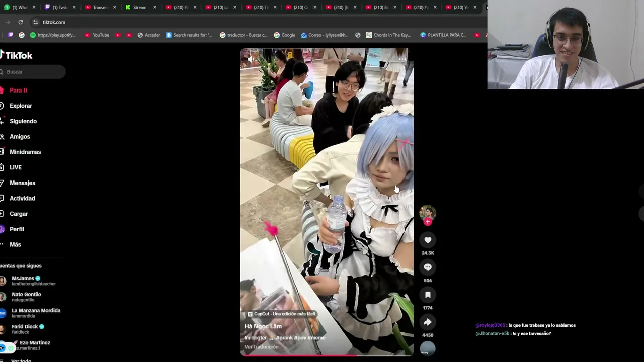The height and width of the screenshot is (362, 644).
Task: Click chat username @Jhonatan-e5k
Action: 492,333
